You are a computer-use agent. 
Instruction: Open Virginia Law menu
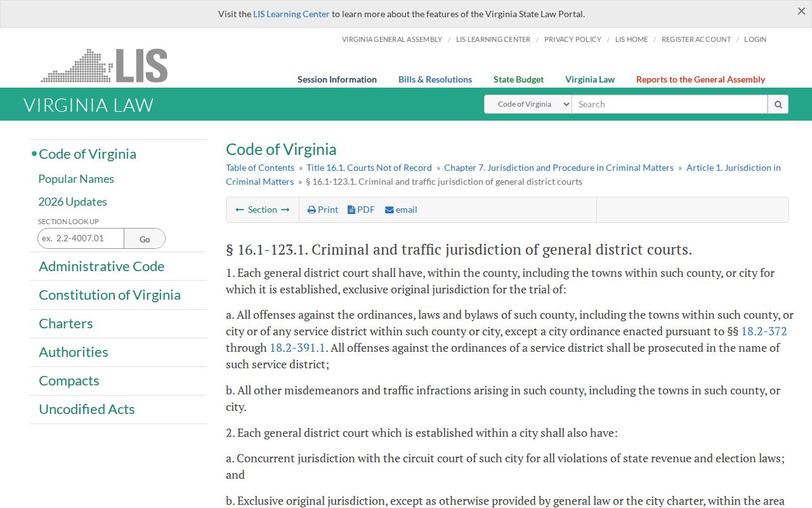click(x=590, y=79)
